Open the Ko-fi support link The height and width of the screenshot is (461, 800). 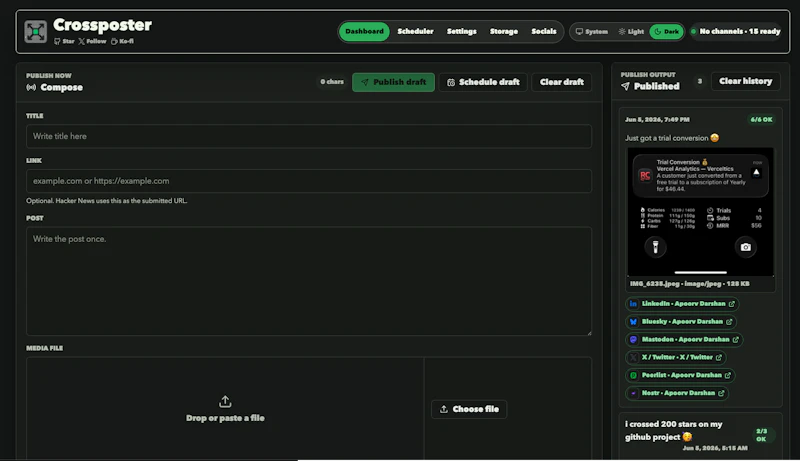click(x=122, y=41)
